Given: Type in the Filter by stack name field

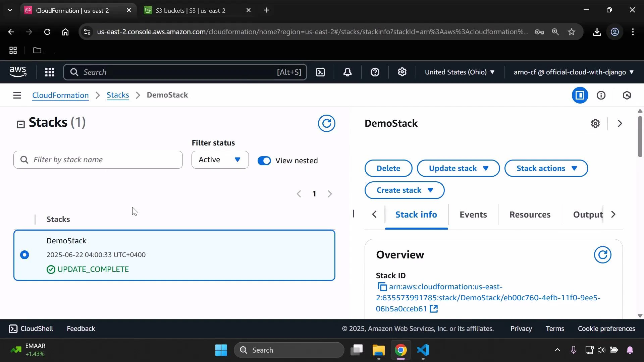Looking at the screenshot, I should click(98, 160).
